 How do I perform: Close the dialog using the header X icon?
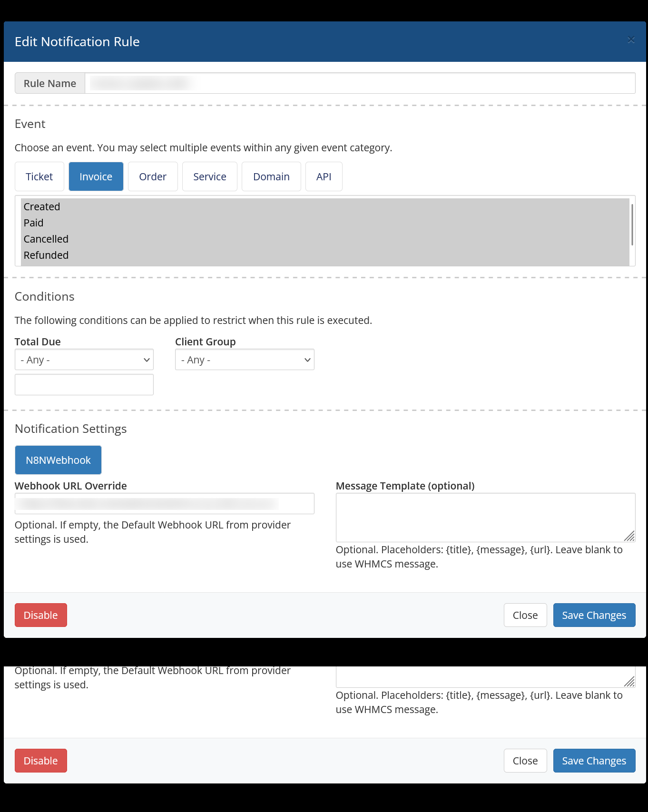point(631,40)
